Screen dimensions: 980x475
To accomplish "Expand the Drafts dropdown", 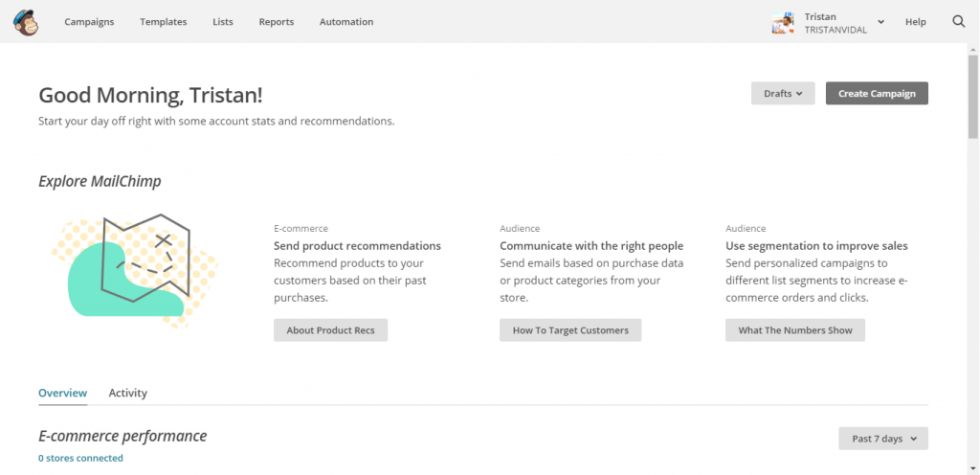I will 783,93.
